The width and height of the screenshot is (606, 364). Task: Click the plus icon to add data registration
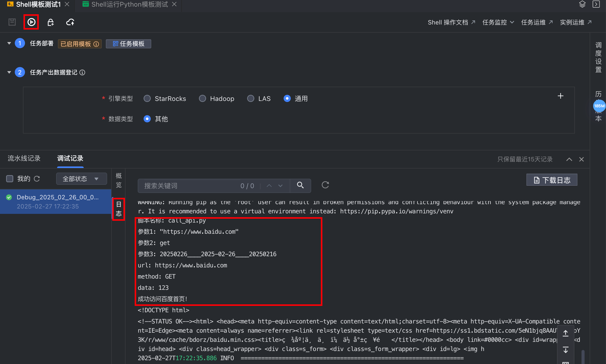pyautogui.click(x=560, y=96)
